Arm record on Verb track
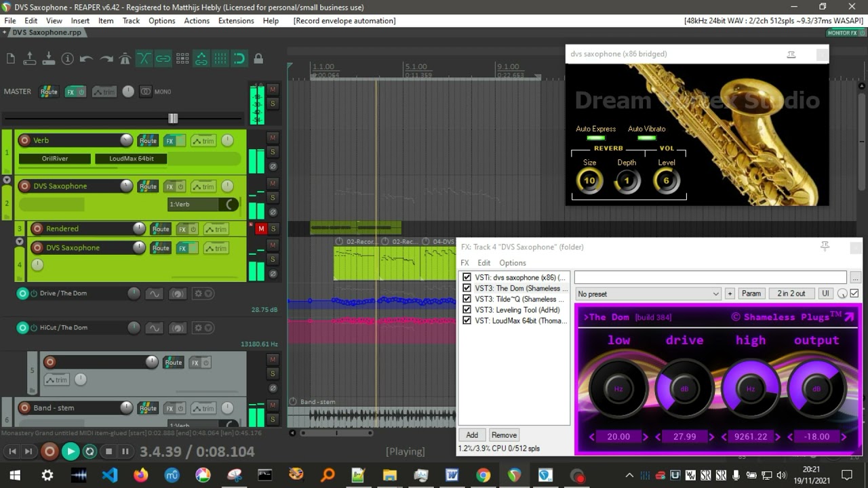Screen dimensions: 868x488 click(25, 140)
